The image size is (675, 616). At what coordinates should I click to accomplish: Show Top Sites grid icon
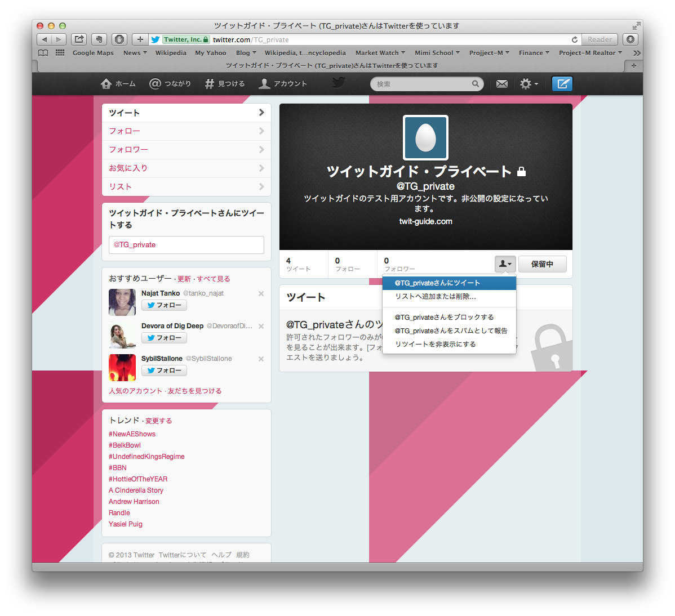(x=60, y=53)
